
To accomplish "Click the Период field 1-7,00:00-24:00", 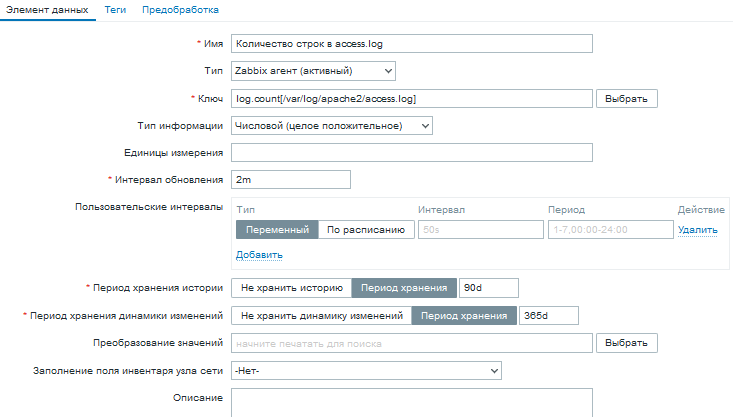I will [609, 230].
